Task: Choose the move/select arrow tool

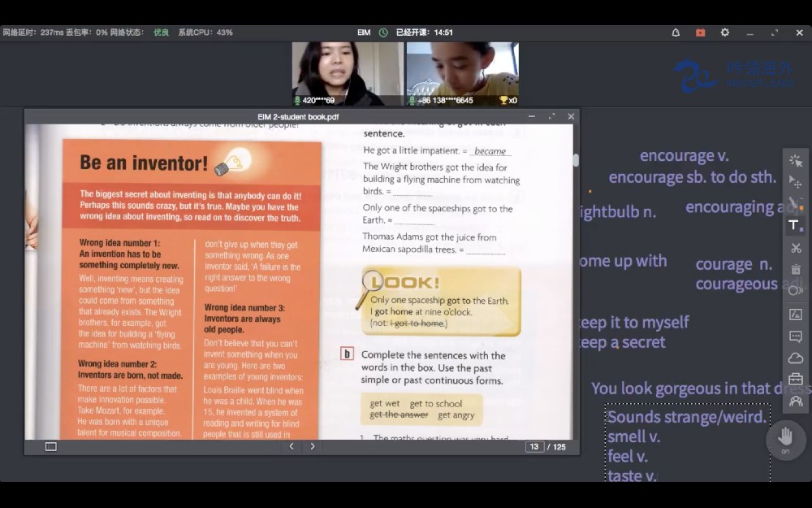Action: [x=796, y=181]
